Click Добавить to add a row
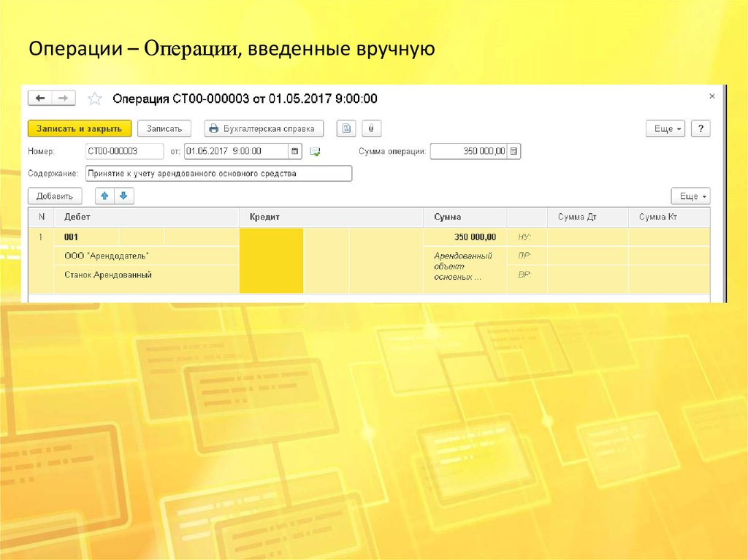 (55, 196)
